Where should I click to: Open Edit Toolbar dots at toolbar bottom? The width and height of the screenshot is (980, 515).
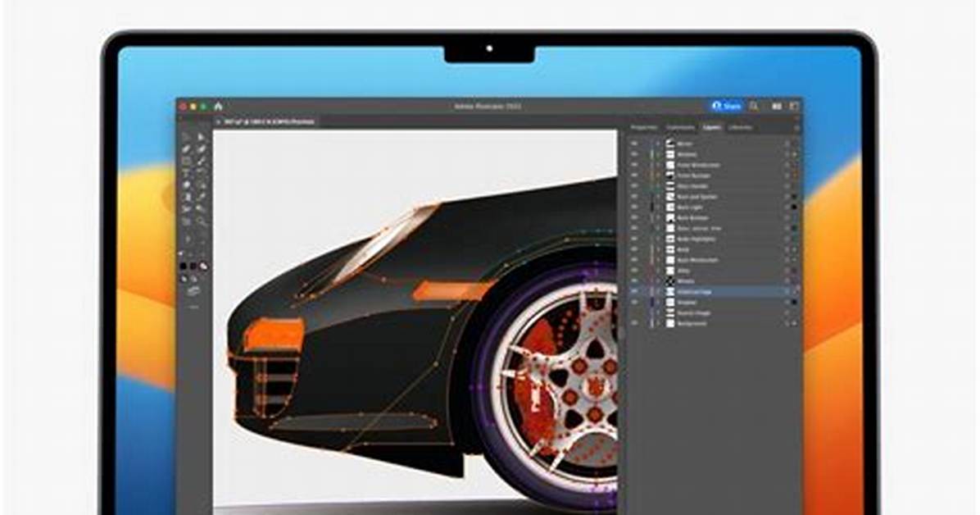pos(193,308)
